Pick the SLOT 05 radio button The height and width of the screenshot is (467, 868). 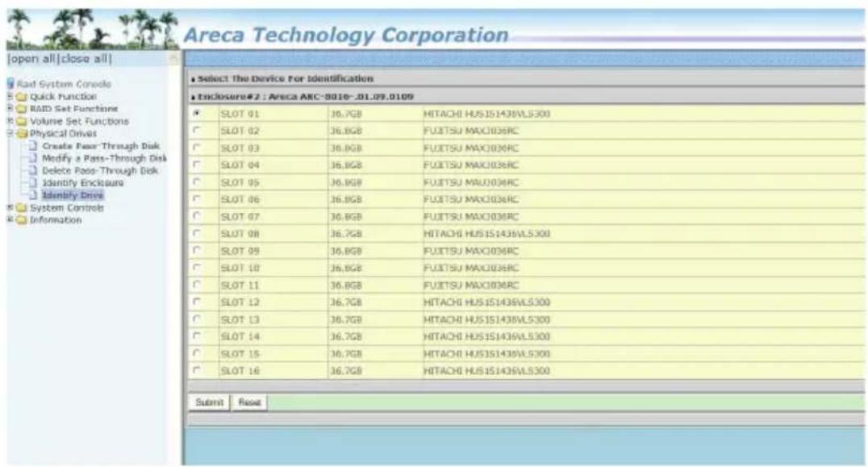(197, 181)
